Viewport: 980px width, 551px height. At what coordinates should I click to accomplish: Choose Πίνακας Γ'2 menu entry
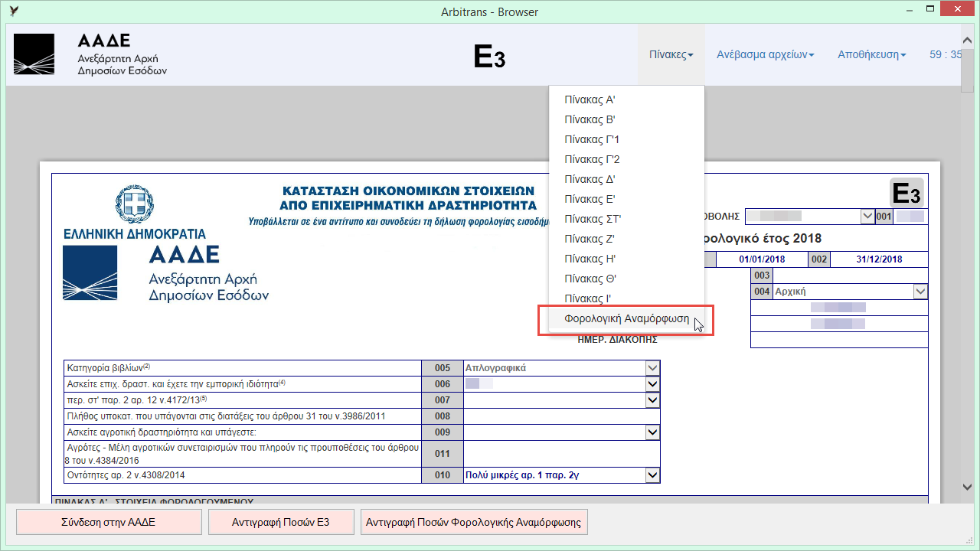(626, 159)
